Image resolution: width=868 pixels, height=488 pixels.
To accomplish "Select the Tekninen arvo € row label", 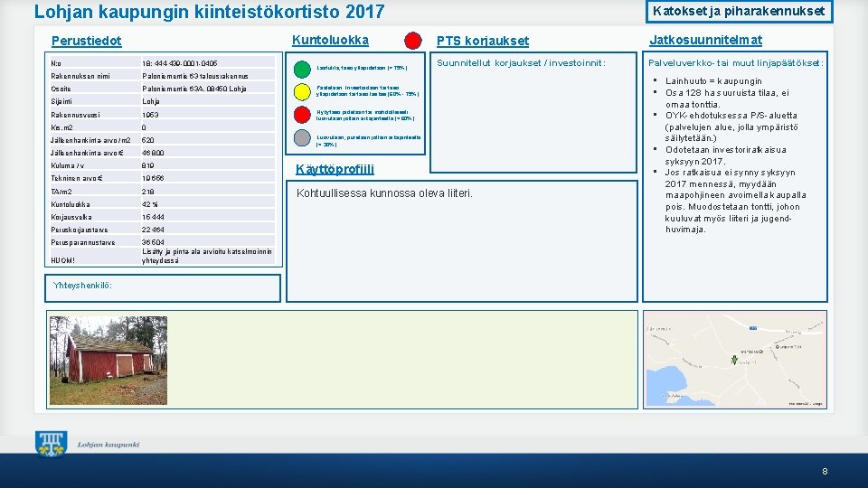I will 76,178.
